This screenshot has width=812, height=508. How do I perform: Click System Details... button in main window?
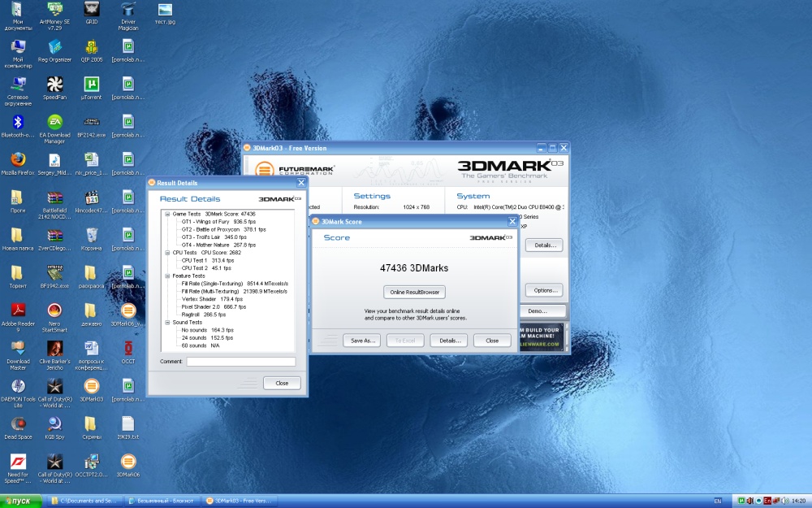[544, 245]
